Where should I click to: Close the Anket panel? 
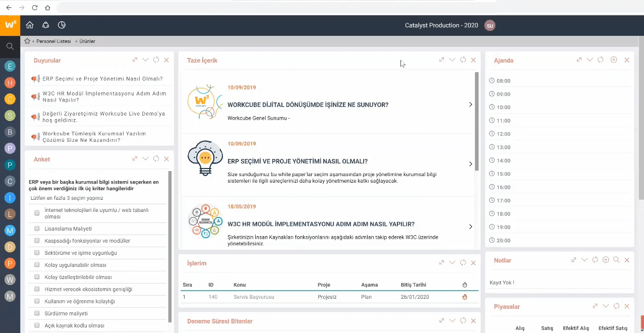point(166,159)
